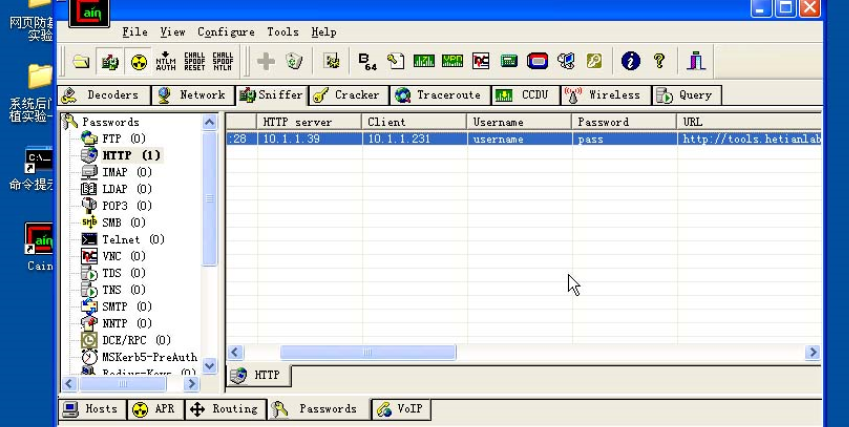Click the plus add-to-list toolbar icon
Screen dimensions: 849x427
265,61
